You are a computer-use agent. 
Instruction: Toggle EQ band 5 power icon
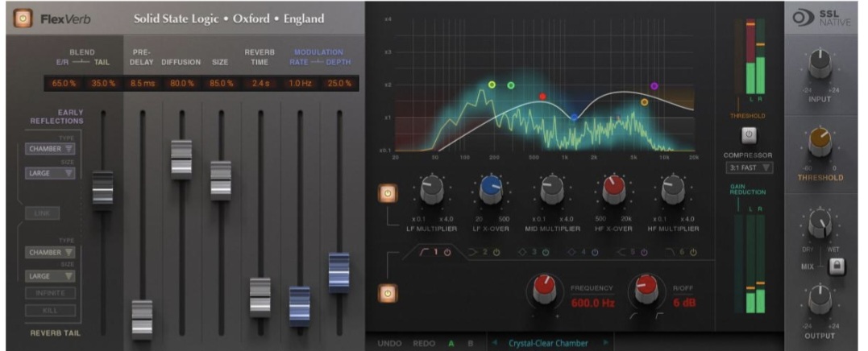pos(645,252)
